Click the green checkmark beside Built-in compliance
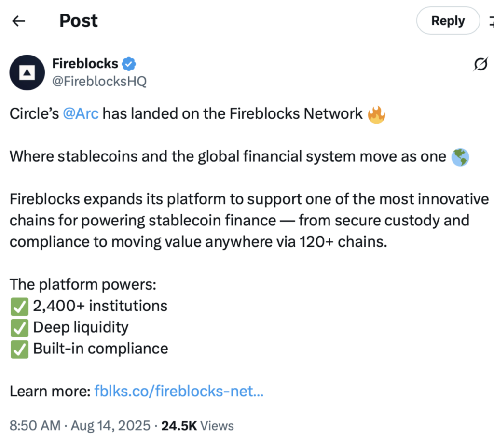This screenshot has width=494, height=448. [19, 349]
